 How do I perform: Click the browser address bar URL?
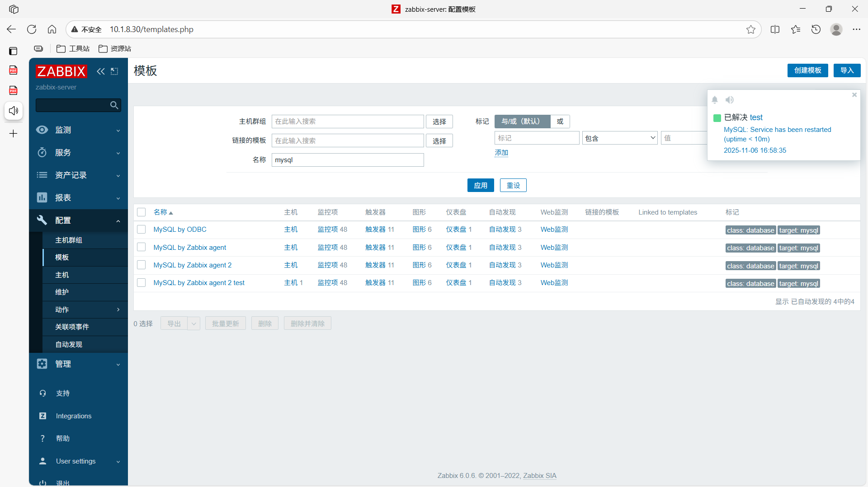point(151,29)
